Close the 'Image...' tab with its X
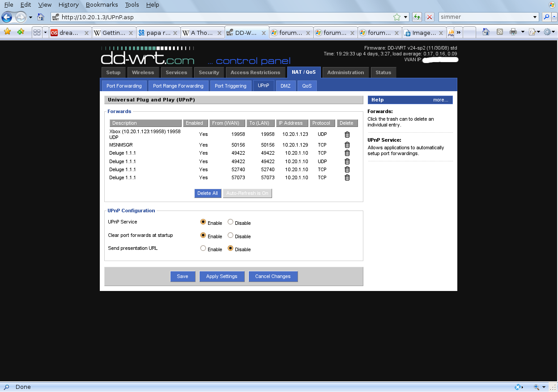Image resolution: width=558 pixels, height=392 pixels. 441,33
